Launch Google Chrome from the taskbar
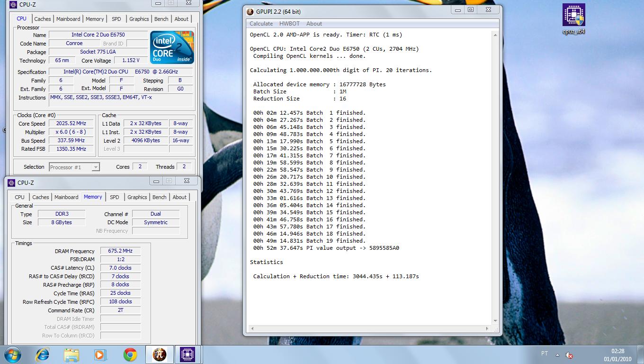 coord(130,355)
